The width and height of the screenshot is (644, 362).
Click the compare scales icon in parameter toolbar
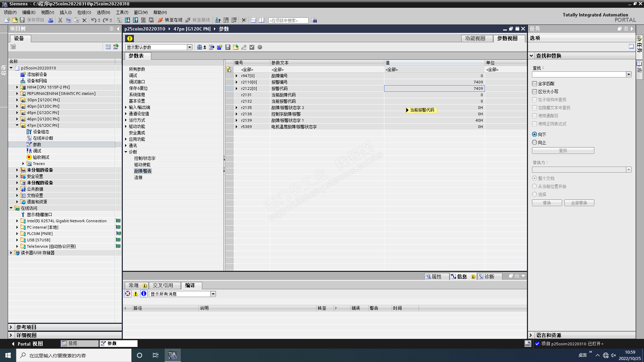point(200,47)
